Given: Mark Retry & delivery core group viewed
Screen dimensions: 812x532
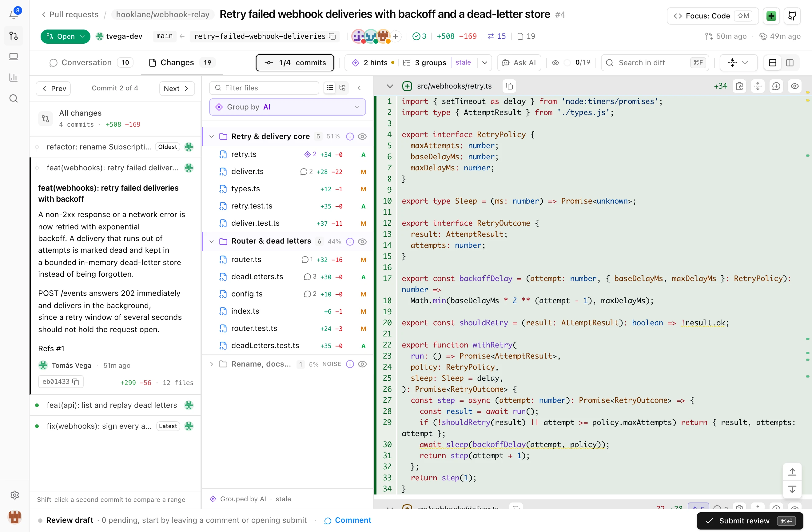Looking at the screenshot, I should (362, 137).
